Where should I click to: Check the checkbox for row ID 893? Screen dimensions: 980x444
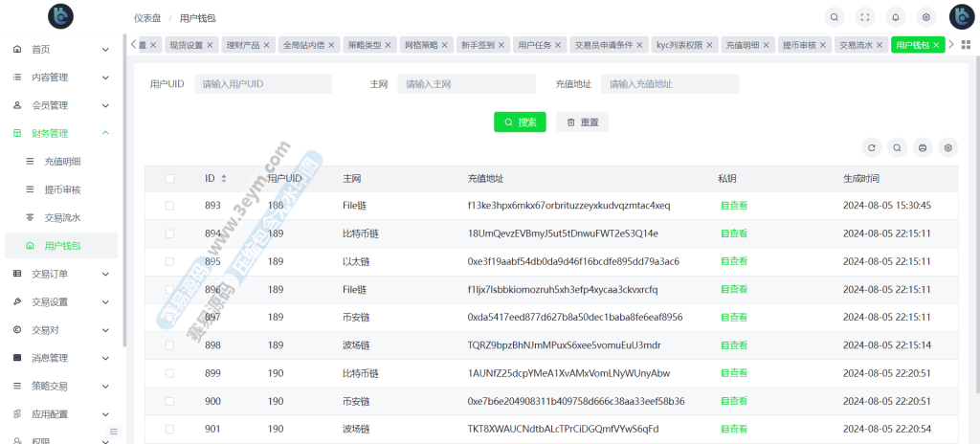tap(170, 206)
